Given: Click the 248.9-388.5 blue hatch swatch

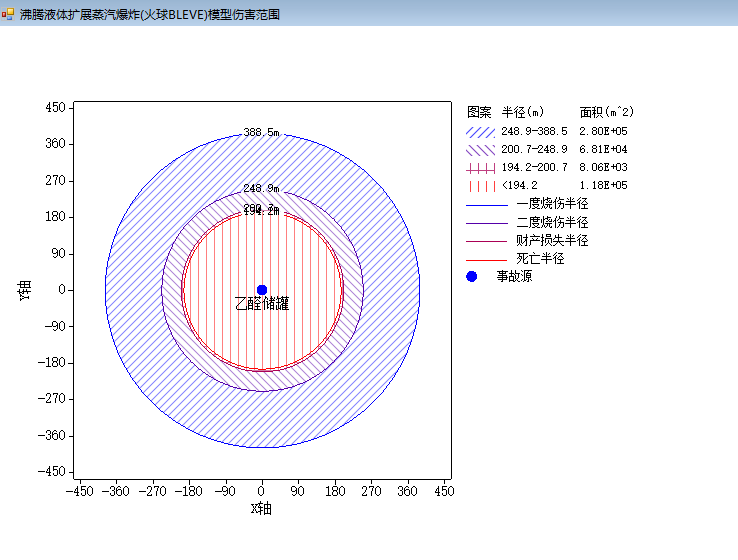Looking at the screenshot, I should [481, 132].
